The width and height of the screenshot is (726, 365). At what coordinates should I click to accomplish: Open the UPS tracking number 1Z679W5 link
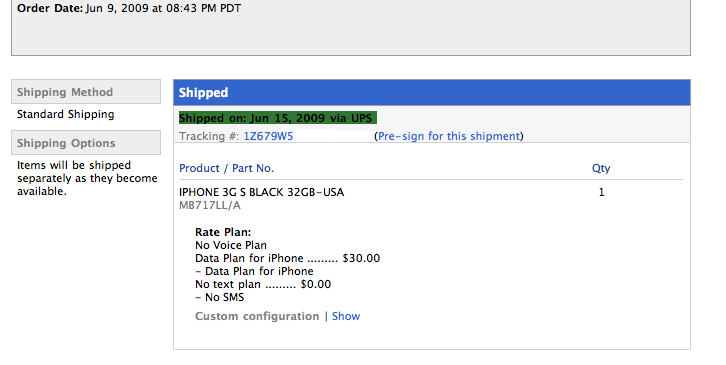click(x=269, y=136)
